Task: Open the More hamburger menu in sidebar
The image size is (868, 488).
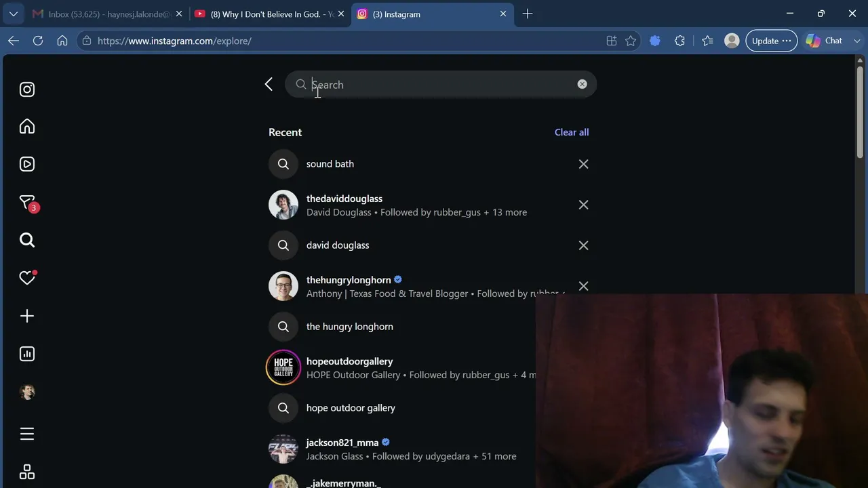Action: tap(27, 434)
